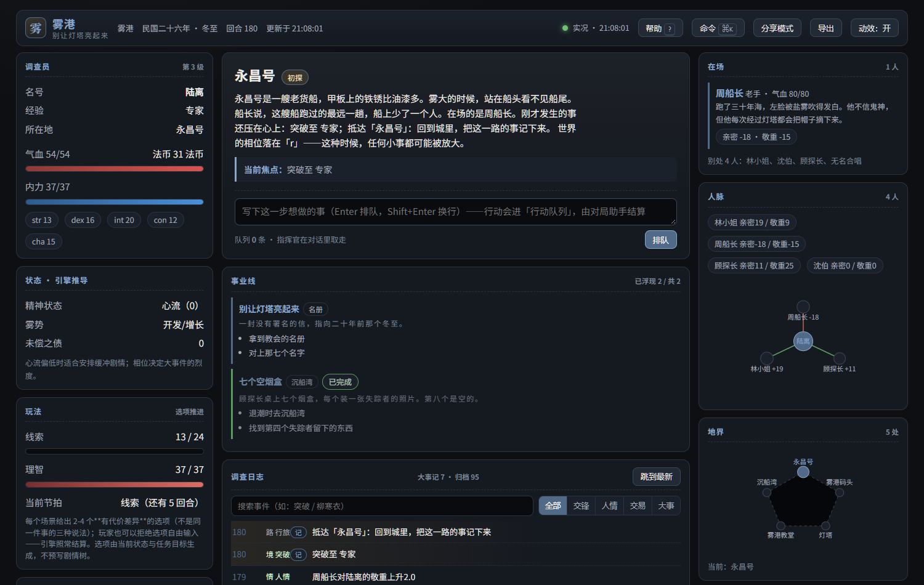Click the 初探 tag next to 永昌号
Screen dimensions: 924x585
click(295, 78)
